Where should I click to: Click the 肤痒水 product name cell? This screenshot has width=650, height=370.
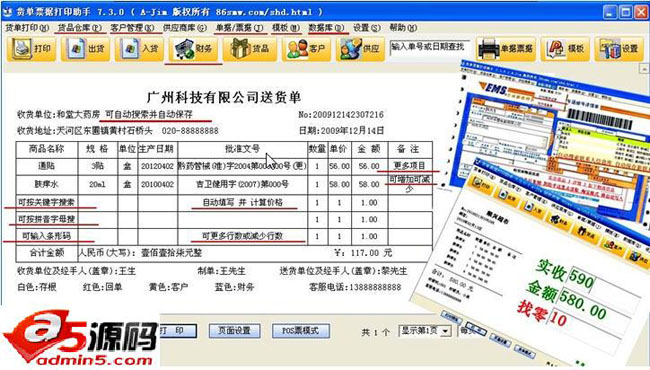tap(47, 184)
